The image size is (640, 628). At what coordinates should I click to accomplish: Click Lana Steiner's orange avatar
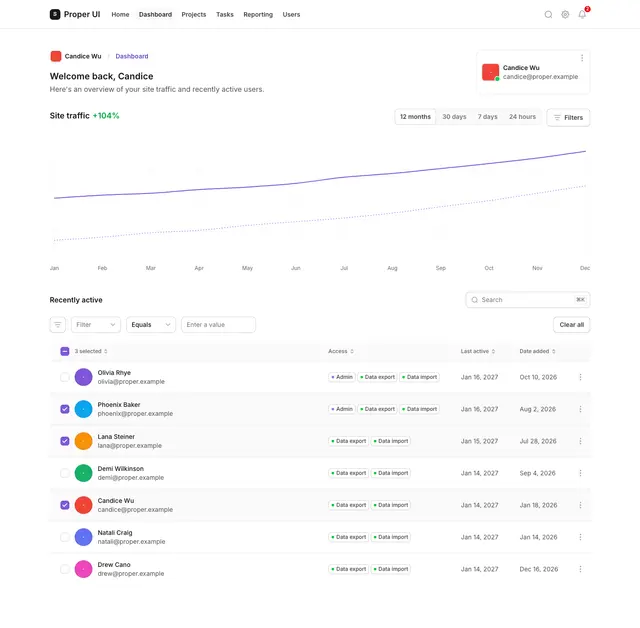pos(83,441)
